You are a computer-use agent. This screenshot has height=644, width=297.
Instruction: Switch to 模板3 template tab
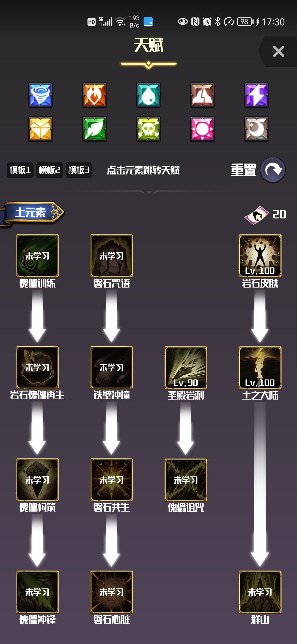tap(79, 170)
